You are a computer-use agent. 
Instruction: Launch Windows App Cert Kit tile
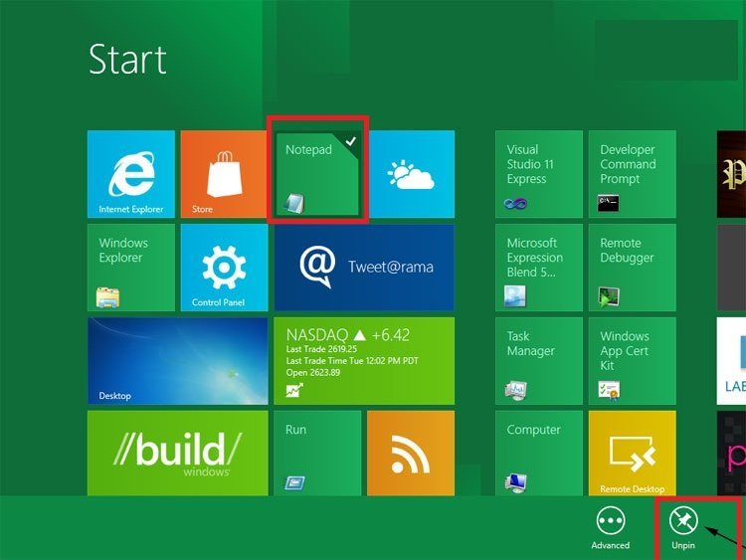pos(632,361)
